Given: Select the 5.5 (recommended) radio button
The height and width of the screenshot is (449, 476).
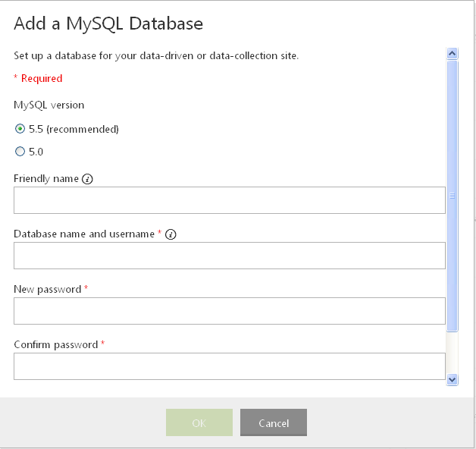Looking at the screenshot, I should tap(20, 129).
